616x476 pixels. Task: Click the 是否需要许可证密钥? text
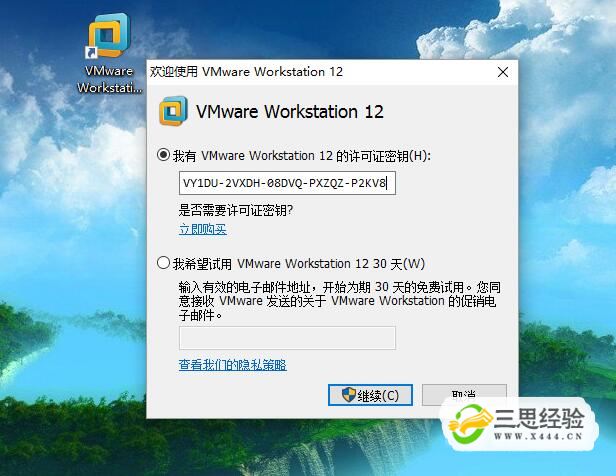point(236,211)
